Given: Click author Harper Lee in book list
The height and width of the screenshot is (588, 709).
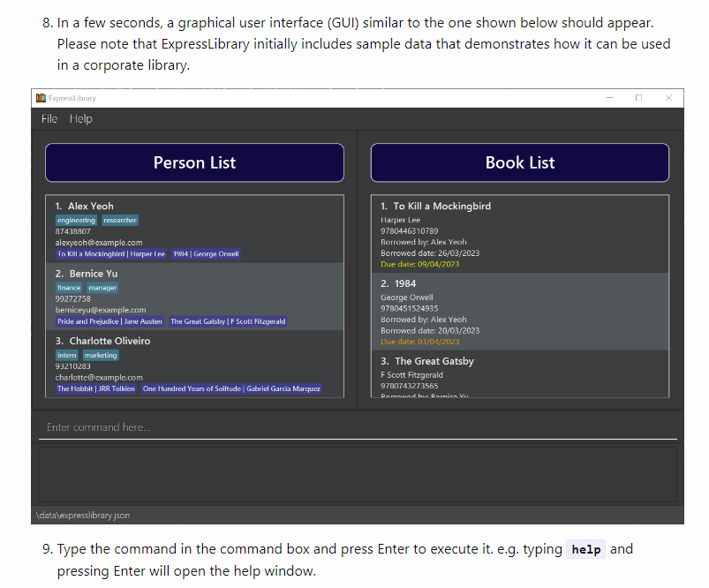Looking at the screenshot, I should pyautogui.click(x=400, y=220).
